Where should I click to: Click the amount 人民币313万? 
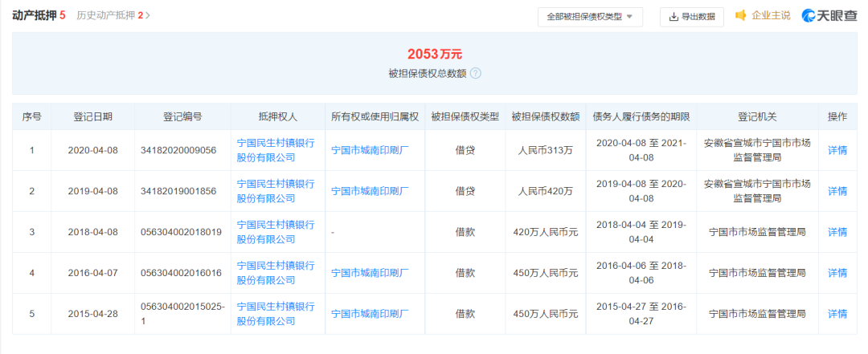[545, 150]
